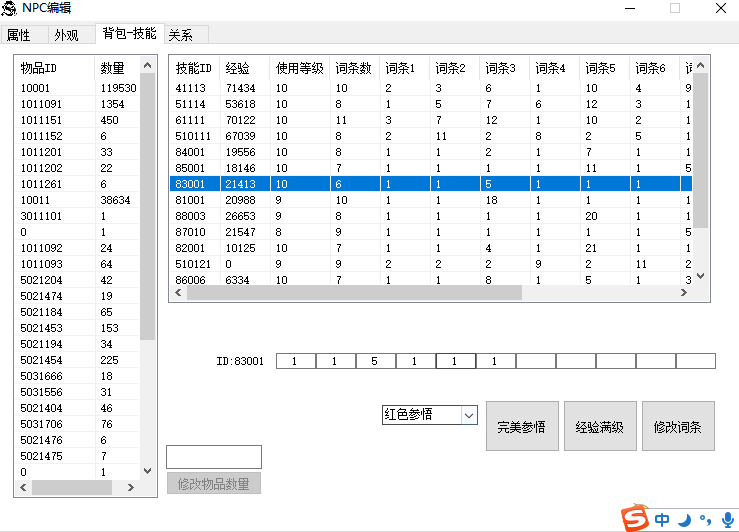This screenshot has width=739, height=532.
Task: Select skill row 88003
Action: [x=431, y=216]
